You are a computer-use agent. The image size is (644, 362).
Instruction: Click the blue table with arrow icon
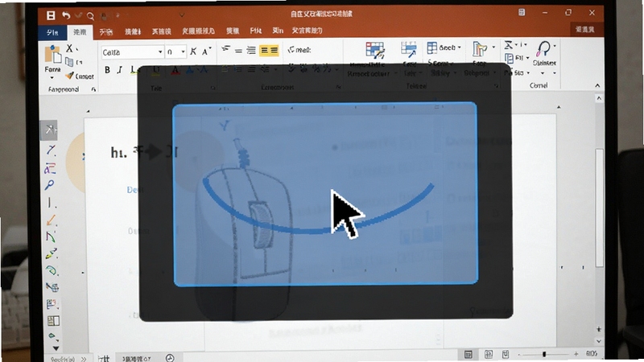409,49
